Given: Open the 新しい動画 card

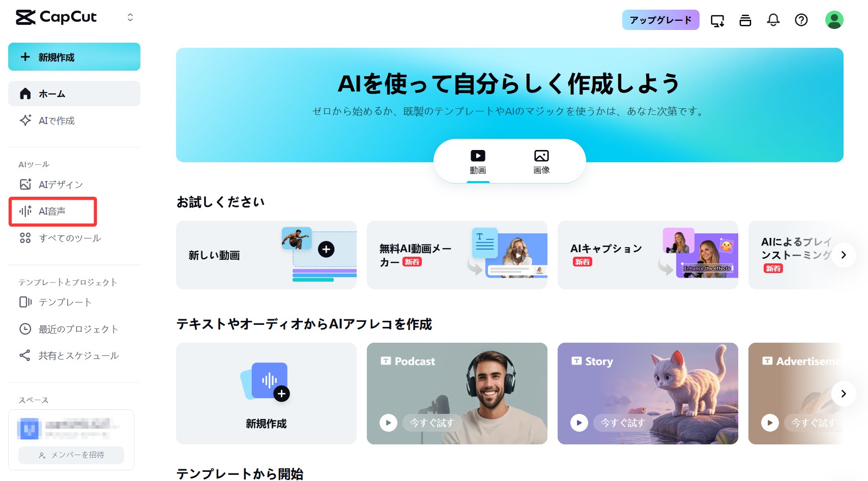Looking at the screenshot, I should [266, 255].
